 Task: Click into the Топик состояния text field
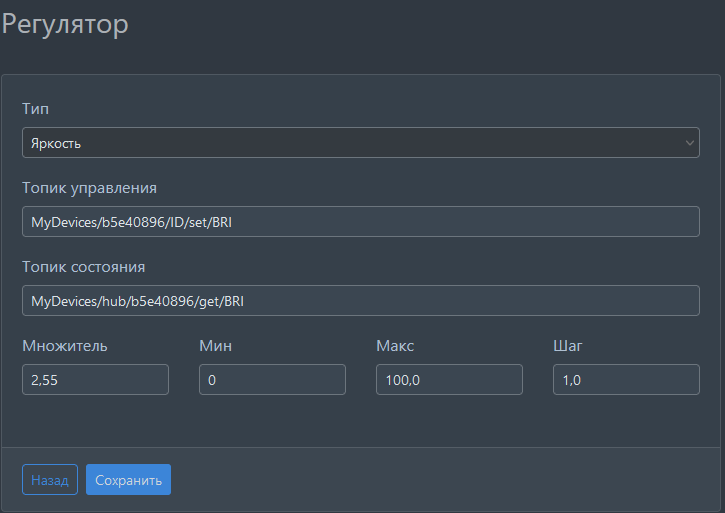click(x=360, y=300)
